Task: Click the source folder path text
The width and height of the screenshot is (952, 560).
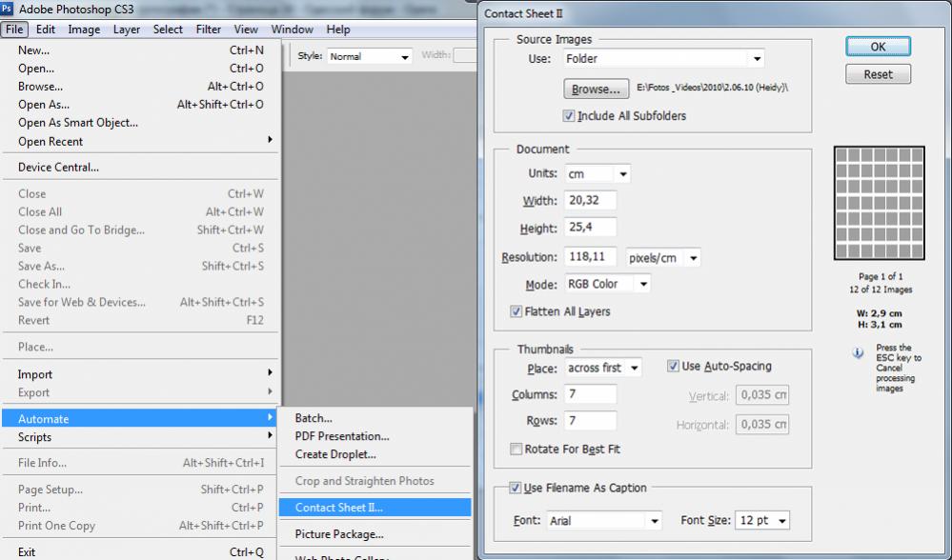Action: tap(712, 88)
